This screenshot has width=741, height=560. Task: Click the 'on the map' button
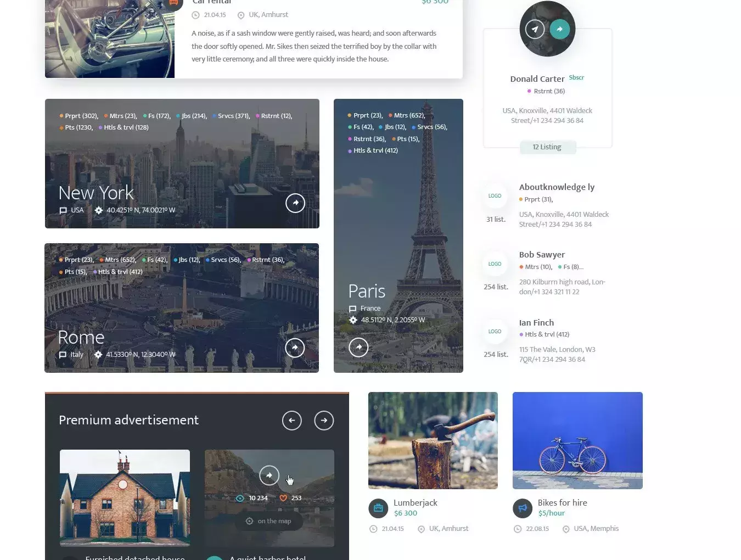coord(269,521)
